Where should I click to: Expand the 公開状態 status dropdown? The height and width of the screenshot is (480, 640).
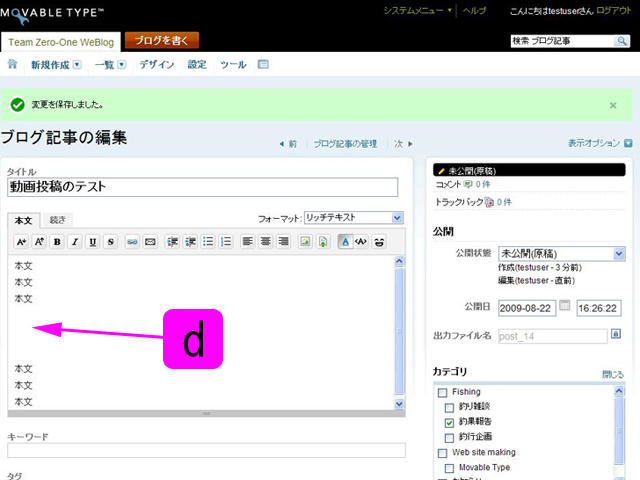tap(561, 254)
